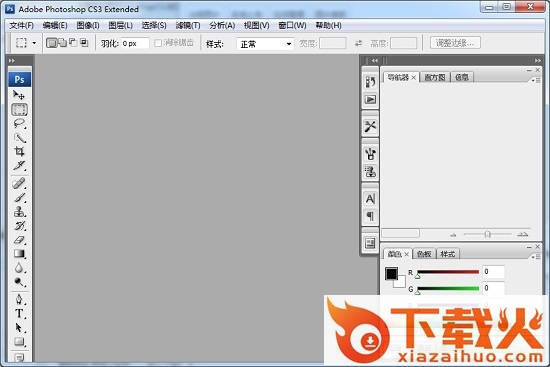Select the Magic Wand tool
This screenshot has height=367, width=550.
click(x=19, y=138)
